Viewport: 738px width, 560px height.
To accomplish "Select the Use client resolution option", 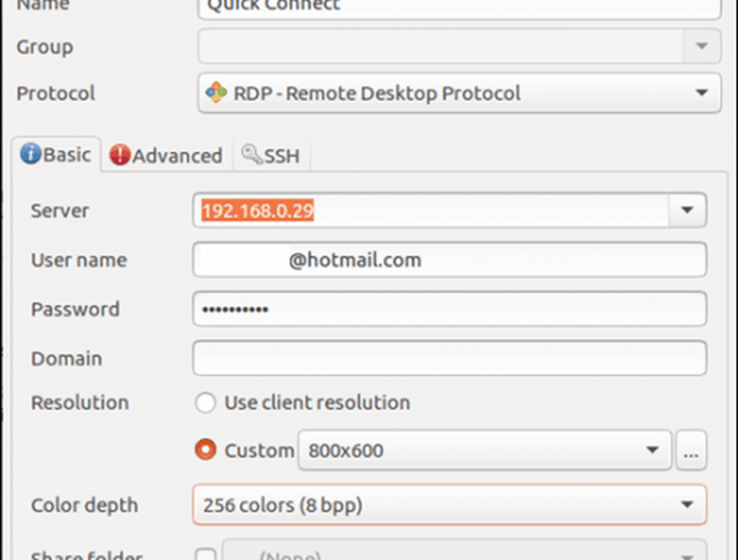I will coord(205,403).
